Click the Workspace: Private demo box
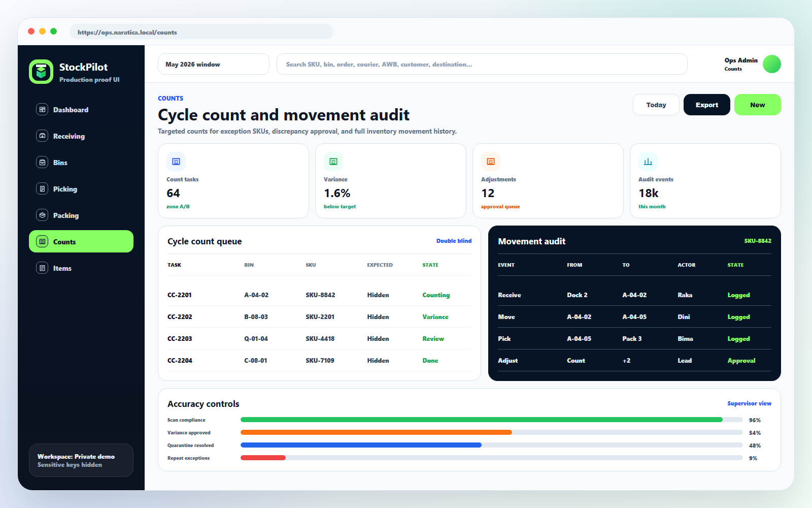 tap(81, 460)
